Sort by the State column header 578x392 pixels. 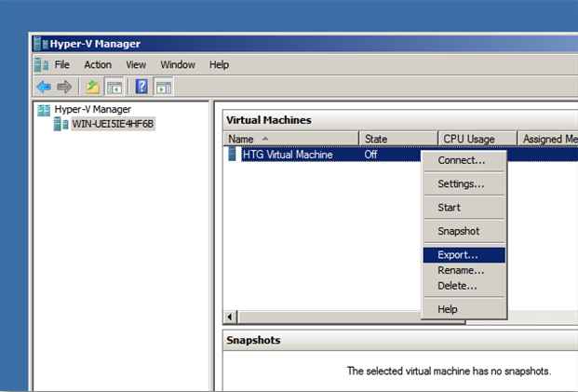[x=398, y=139]
